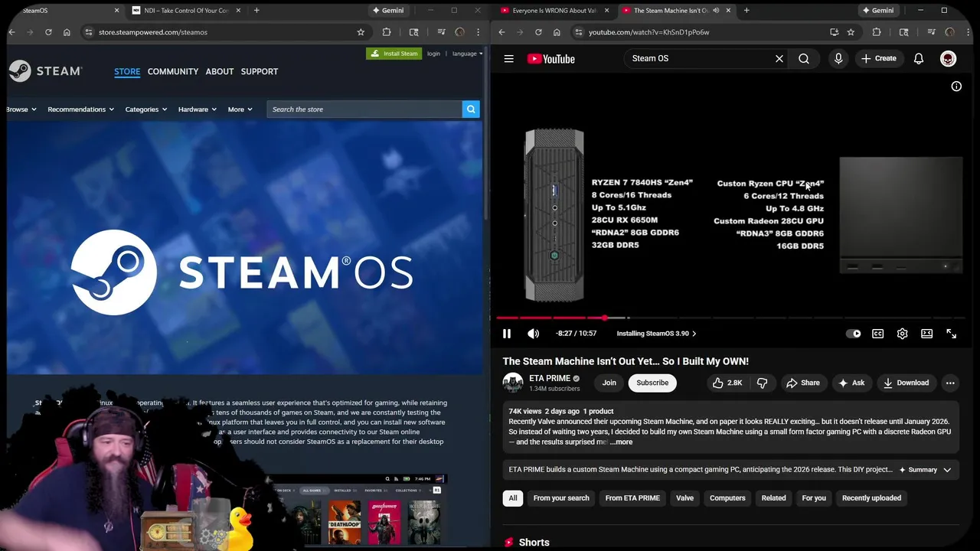This screenshot has height=551, width=980.
Task: Go to YouTube home via logo
Action: 550,58
